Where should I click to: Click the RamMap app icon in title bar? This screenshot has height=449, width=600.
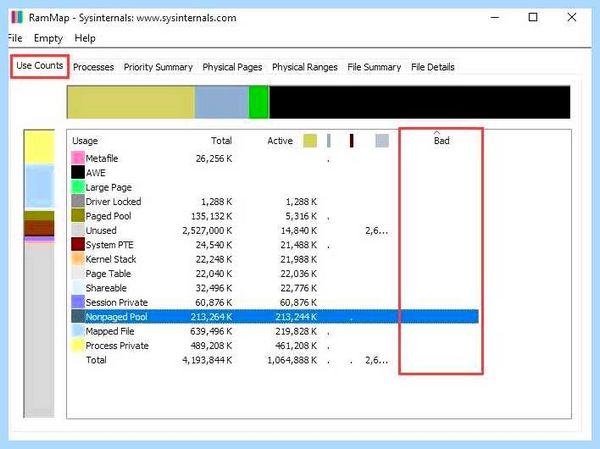point(17,18)
